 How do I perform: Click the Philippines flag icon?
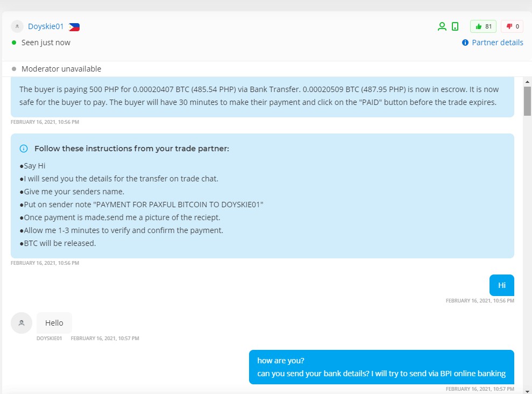tap(74, 27)
